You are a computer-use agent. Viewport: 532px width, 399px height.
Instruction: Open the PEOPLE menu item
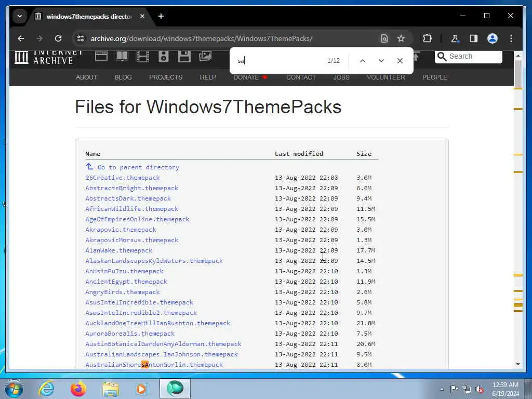[434, 77]
